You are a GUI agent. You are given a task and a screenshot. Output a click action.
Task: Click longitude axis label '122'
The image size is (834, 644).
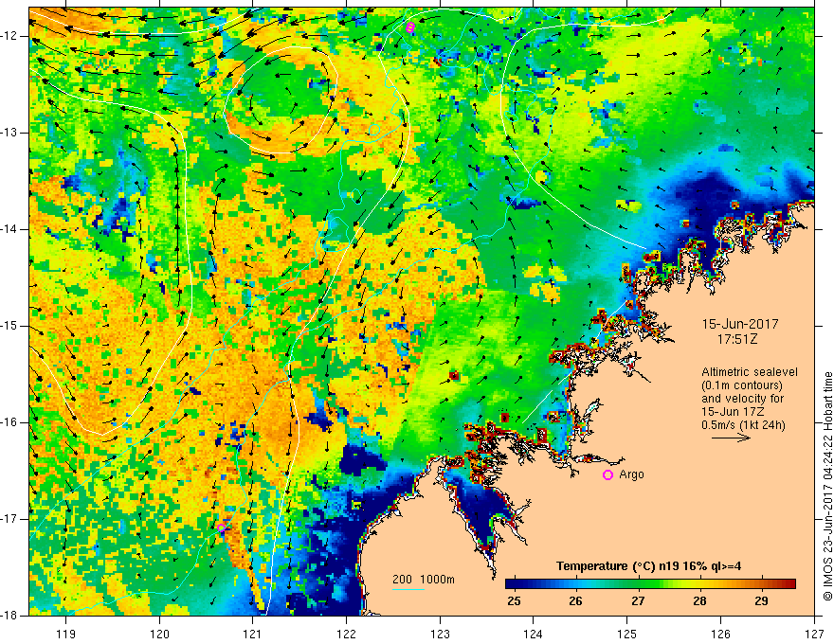pos(346,635)
